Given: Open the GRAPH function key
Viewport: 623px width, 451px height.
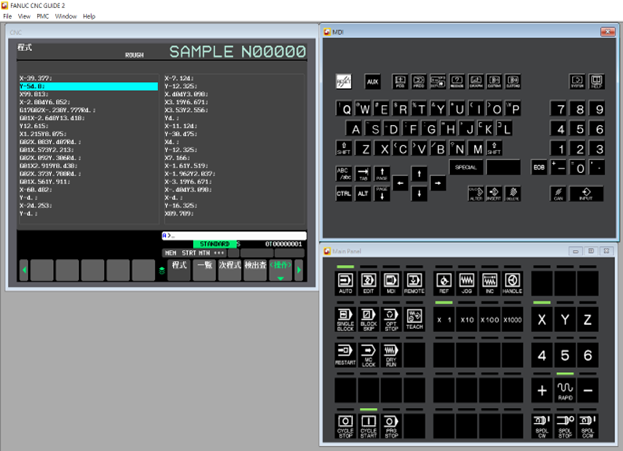Looking at the screenshot, I should 476,81.
